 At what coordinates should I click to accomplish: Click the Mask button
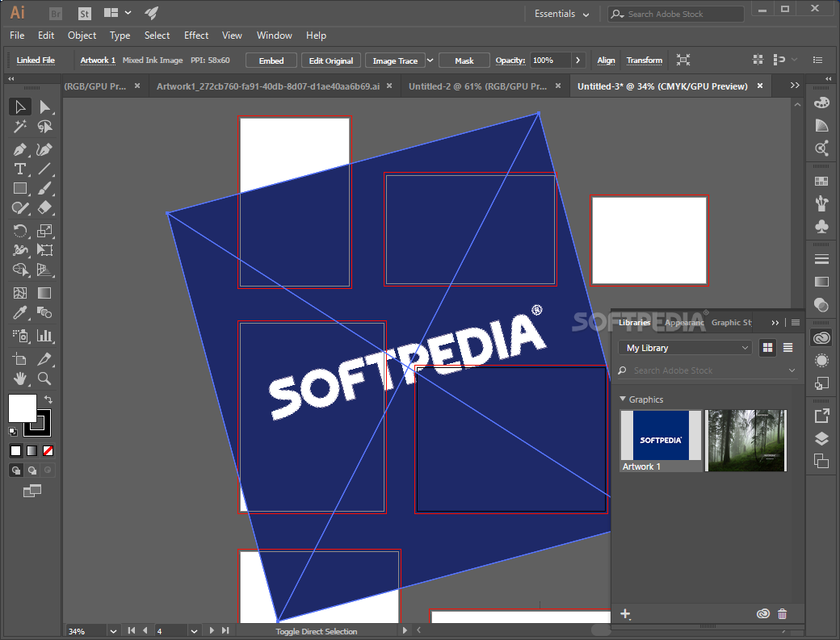pyautogui.click(x=464, y=61)
